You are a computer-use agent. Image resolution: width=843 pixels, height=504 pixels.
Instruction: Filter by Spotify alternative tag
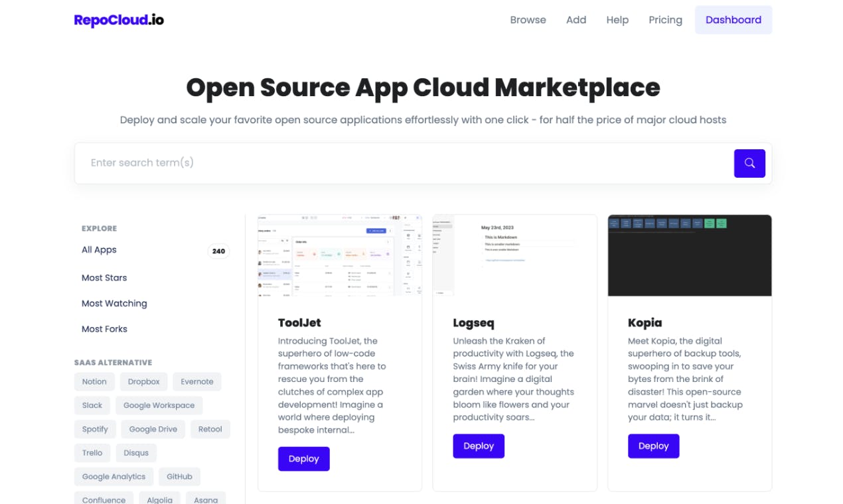pyautogui.click(x=95, y=430)
